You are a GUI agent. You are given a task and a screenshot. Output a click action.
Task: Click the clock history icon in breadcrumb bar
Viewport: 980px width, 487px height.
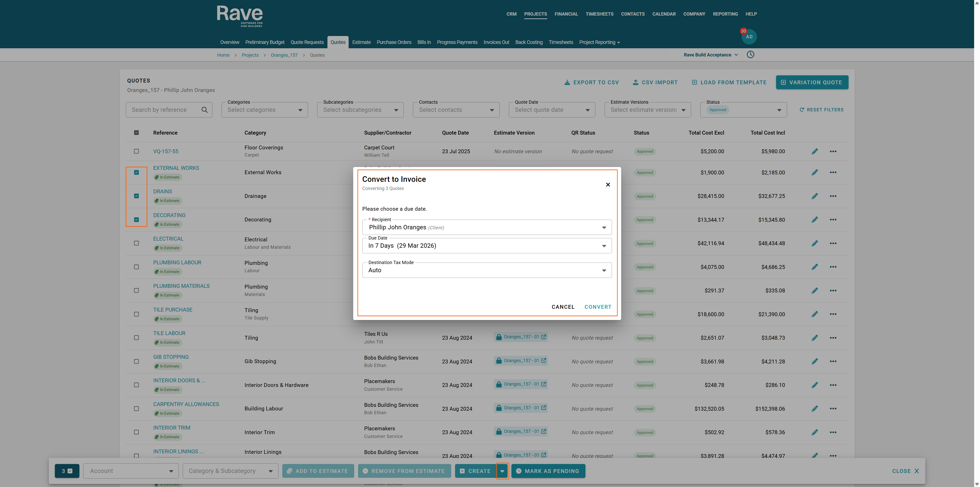point(750,54)
